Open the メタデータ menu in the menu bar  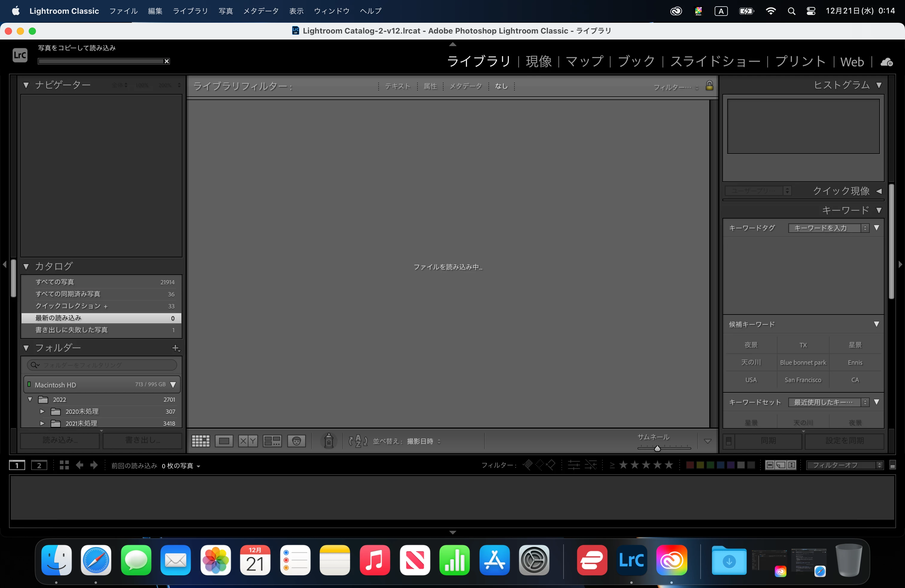[261, 11]
